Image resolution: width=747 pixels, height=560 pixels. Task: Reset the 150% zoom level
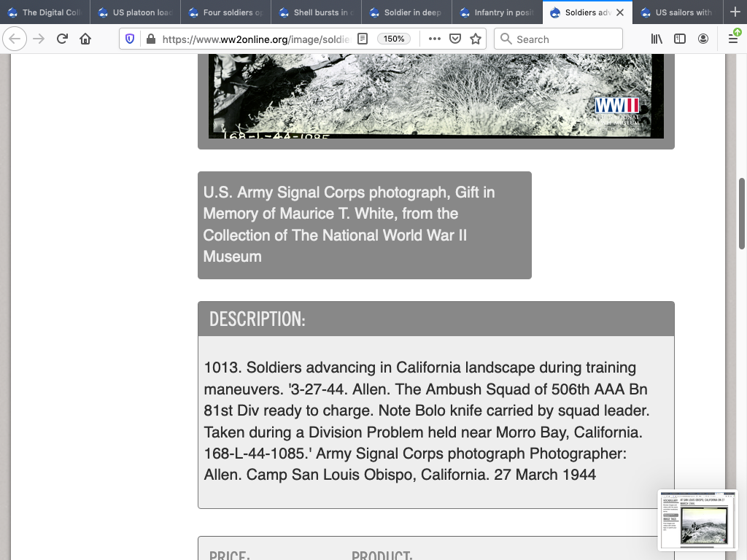394,39
